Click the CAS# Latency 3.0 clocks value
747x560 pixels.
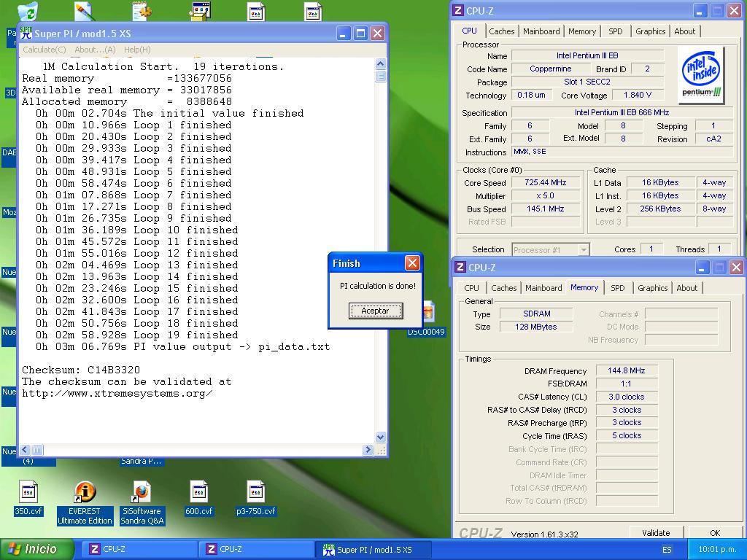click(627, 397)
